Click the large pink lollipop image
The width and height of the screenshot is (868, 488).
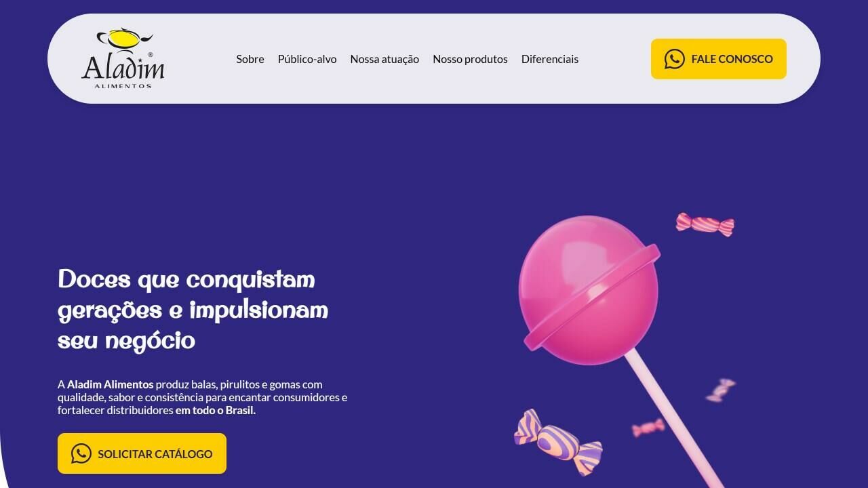tap(589, 290)
